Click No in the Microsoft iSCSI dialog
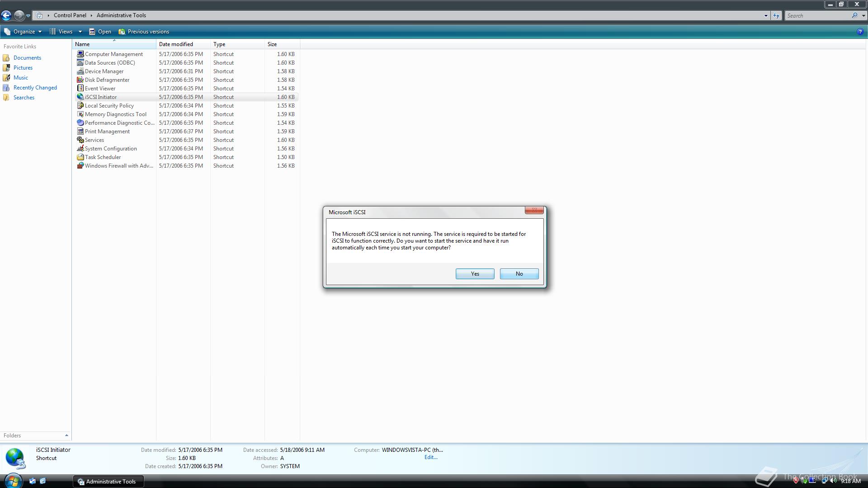 coord(519,274)
